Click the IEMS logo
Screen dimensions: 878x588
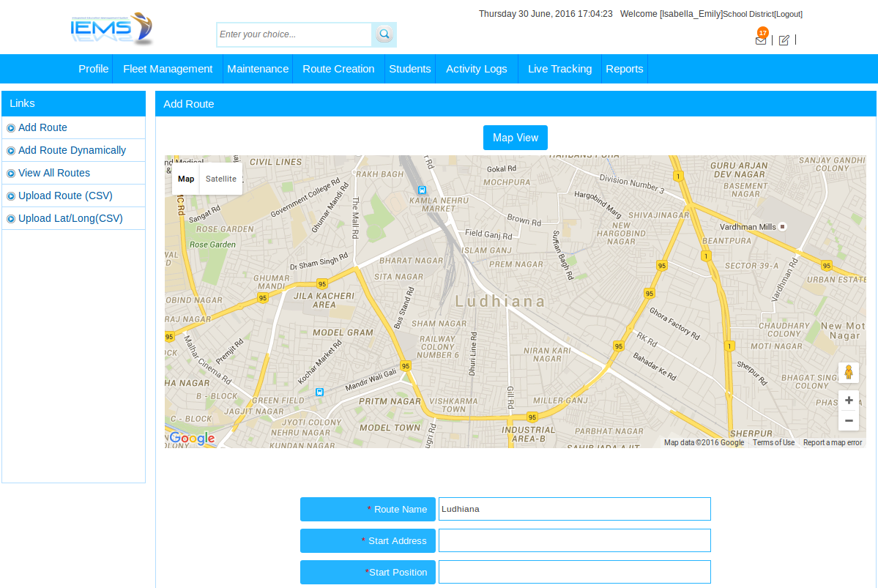111,29
